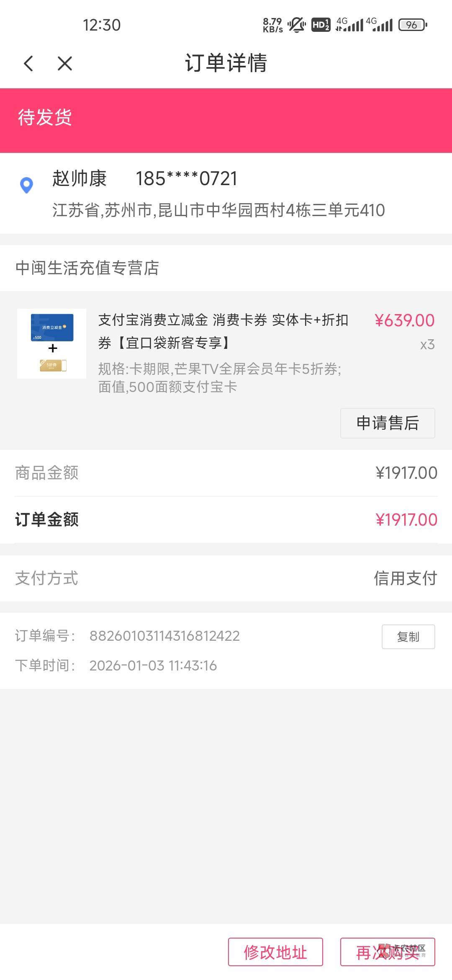Copy the order number with 复制
452x980 pixels.
point(408,637)
